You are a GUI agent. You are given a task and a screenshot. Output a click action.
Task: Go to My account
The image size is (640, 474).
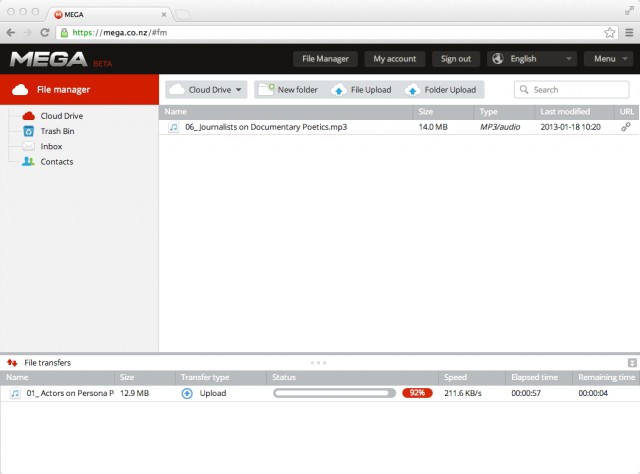coord(394,59)
